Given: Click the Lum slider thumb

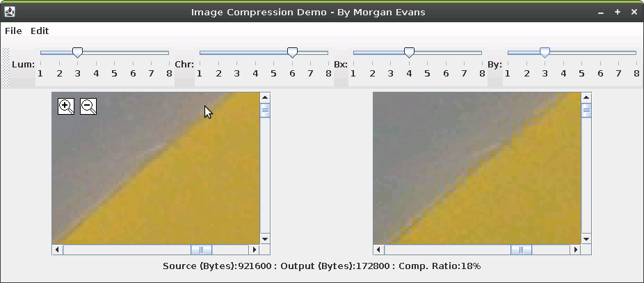Looking at the screenshot, I should pos(78,52).
